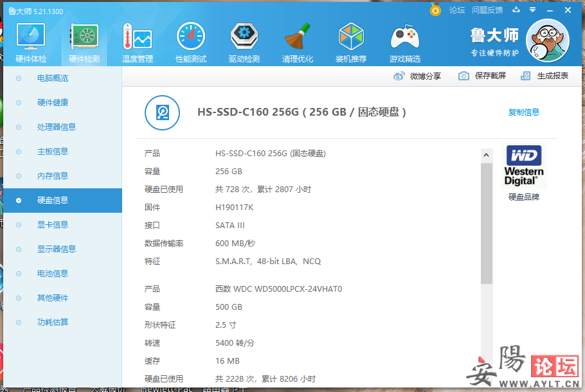The height and width of the screenshot is (392, 585).
Task: Click the capacity value 256 GB
Action: click(229, 171)
